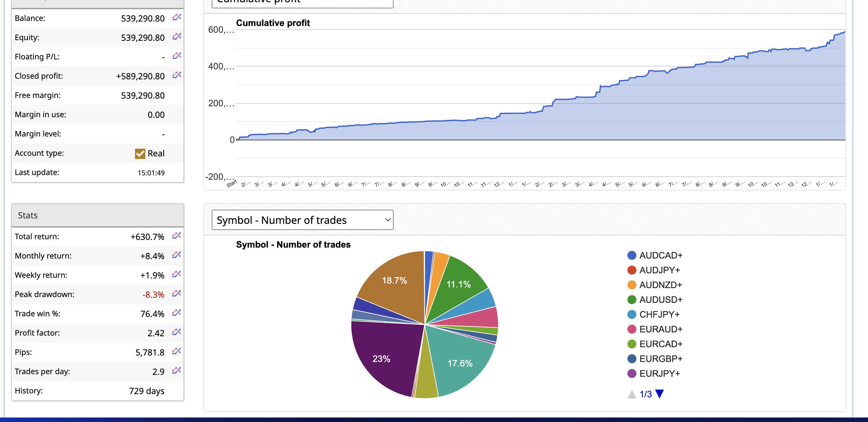Toggle EURAUD+ legend entry
Screen dimensions: 868x422
click(660, 329)
